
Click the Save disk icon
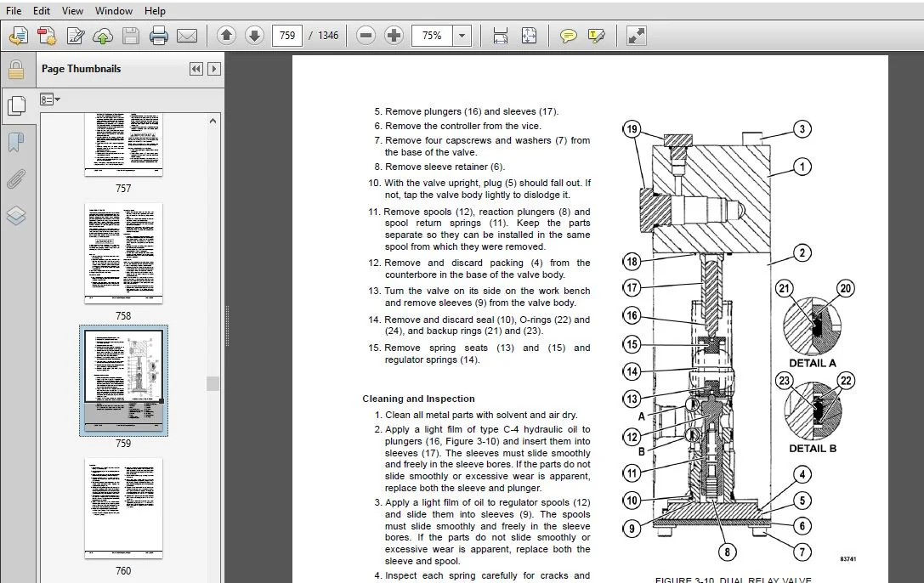[x=131, y=36]
